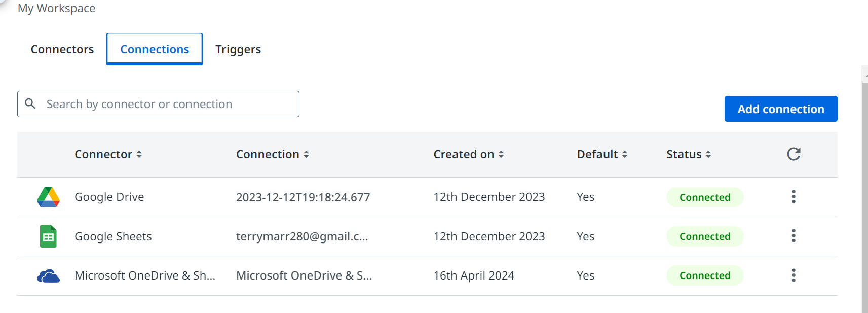This screenshot has width=868, height=313.
Task: Open more options for Microsoft OneDrive connection
Action: click(794, 275)
